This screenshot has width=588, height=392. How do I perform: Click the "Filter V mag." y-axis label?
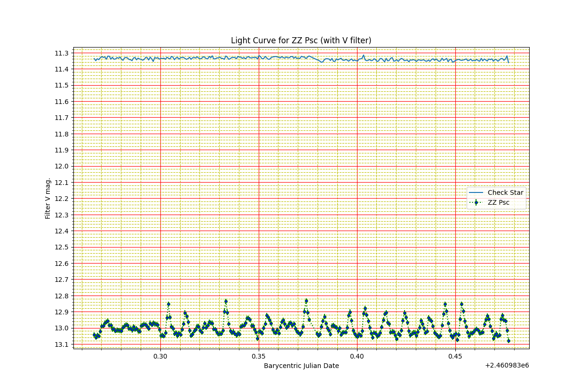(x=48, y=198)
